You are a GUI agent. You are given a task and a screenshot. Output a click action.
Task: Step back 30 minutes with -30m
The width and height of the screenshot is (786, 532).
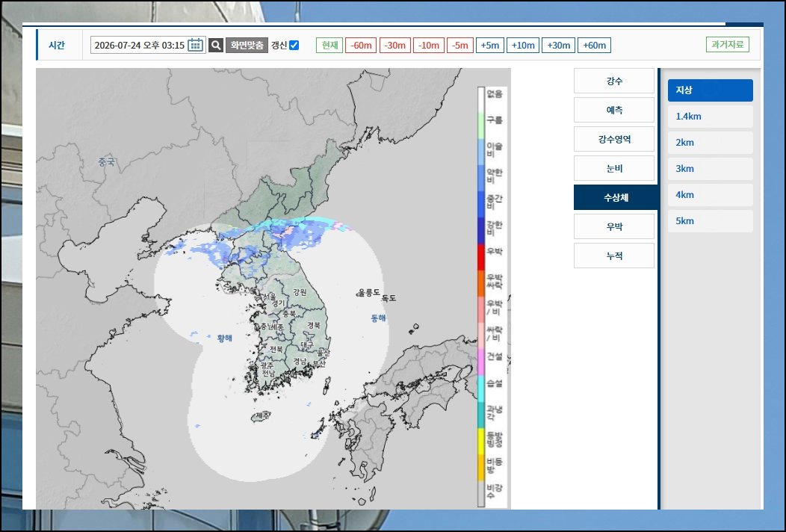tap(395, 45)
